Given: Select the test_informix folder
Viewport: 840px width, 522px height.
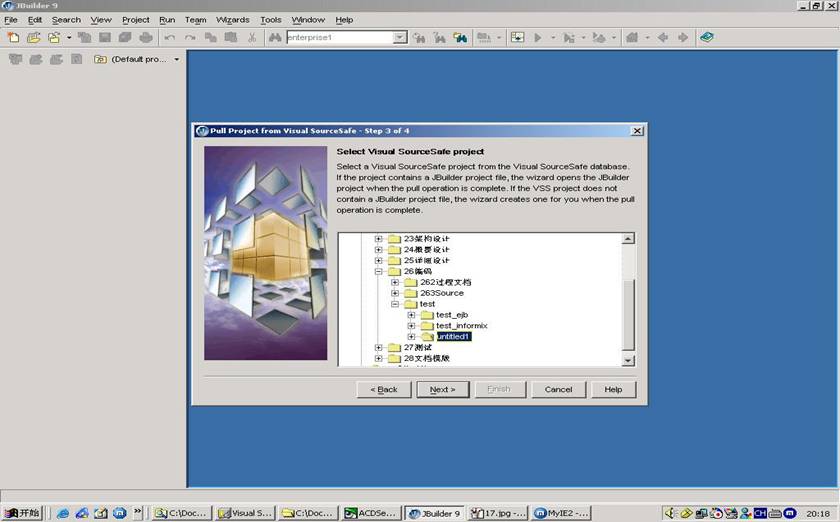Looking at the screenshot, I should click(x=461, y=326).
